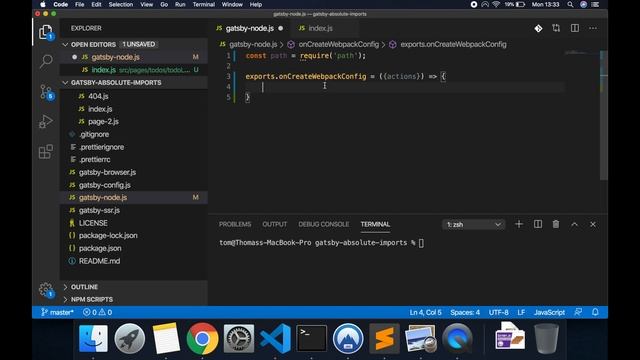Open Google Chrome from the dock

click(x=202, y=338)
